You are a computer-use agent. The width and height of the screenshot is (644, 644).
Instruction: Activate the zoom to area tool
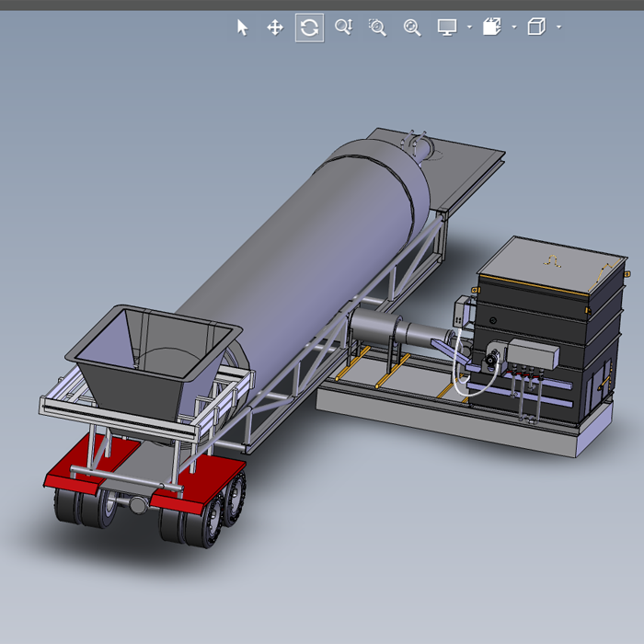[377, 28]
